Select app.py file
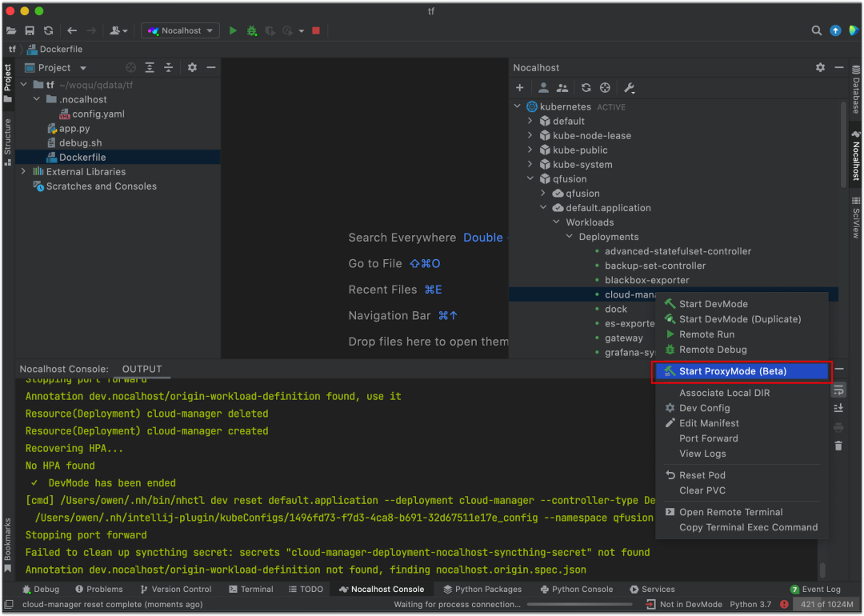The width and height of the screenshot is (864, 616). [x=74, y=128]
